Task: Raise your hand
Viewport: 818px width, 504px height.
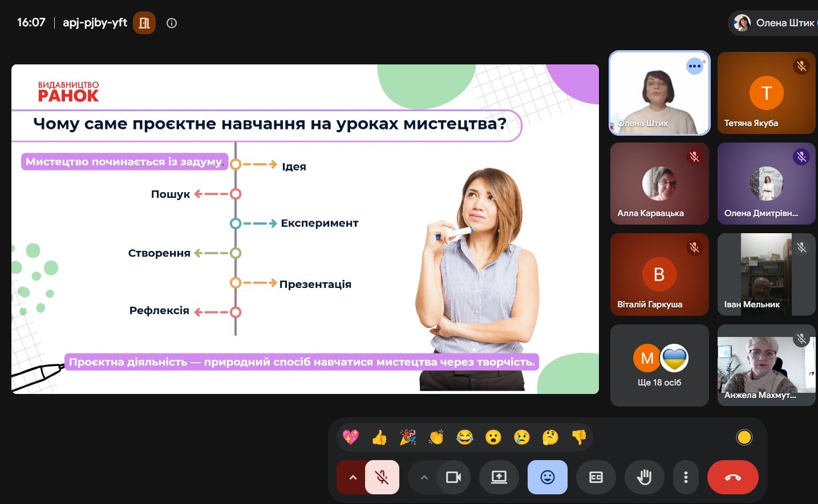Action: pos(645,477)
